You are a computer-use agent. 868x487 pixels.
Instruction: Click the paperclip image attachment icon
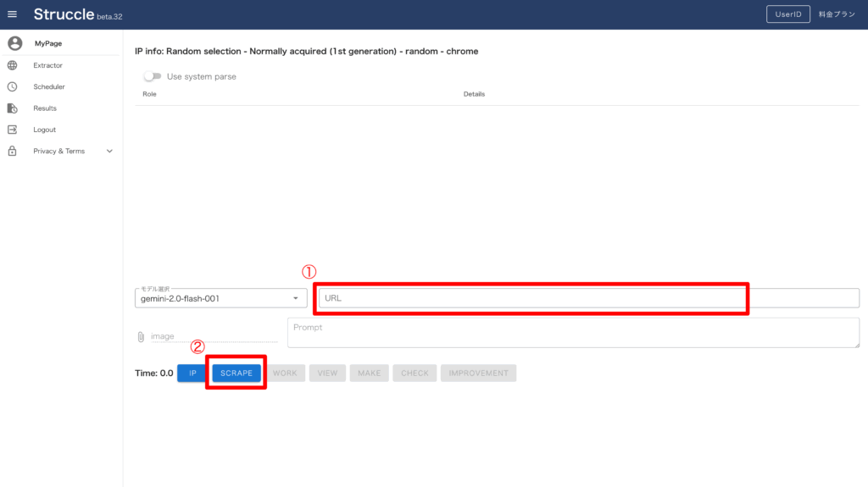(x=141, y=336)
